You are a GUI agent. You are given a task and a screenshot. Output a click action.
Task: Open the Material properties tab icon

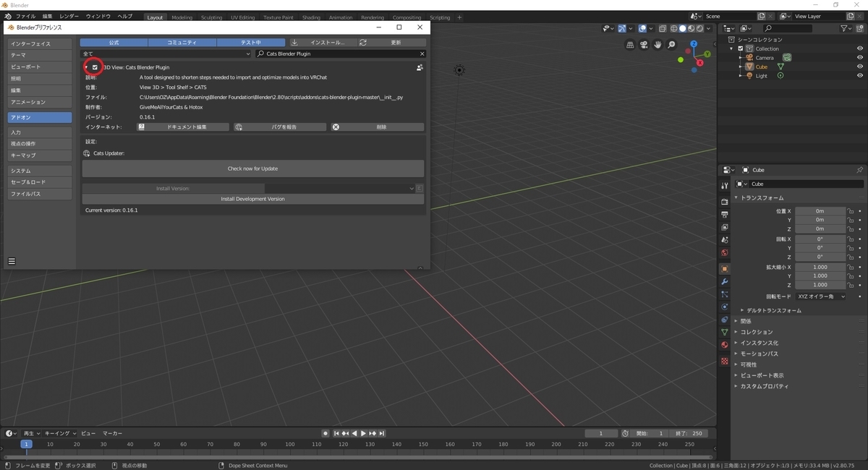pyautogui.click(x=724, y=345)
